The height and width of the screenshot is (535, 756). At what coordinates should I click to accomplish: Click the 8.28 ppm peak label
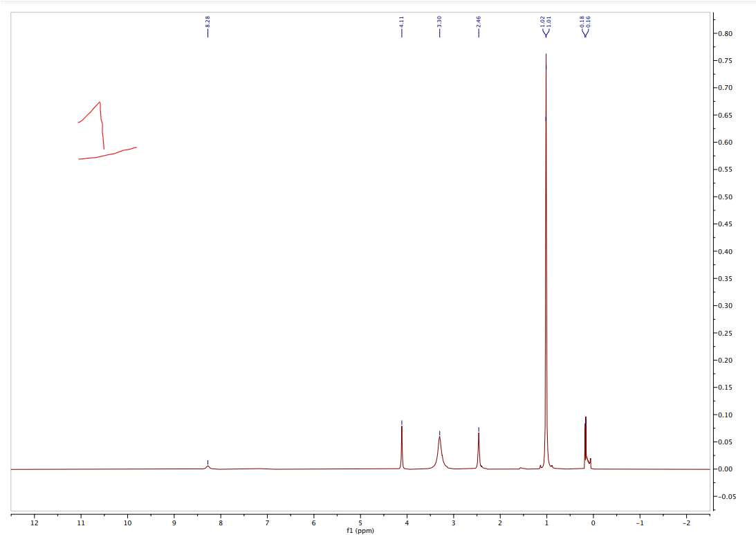click(x=206, y=23)
